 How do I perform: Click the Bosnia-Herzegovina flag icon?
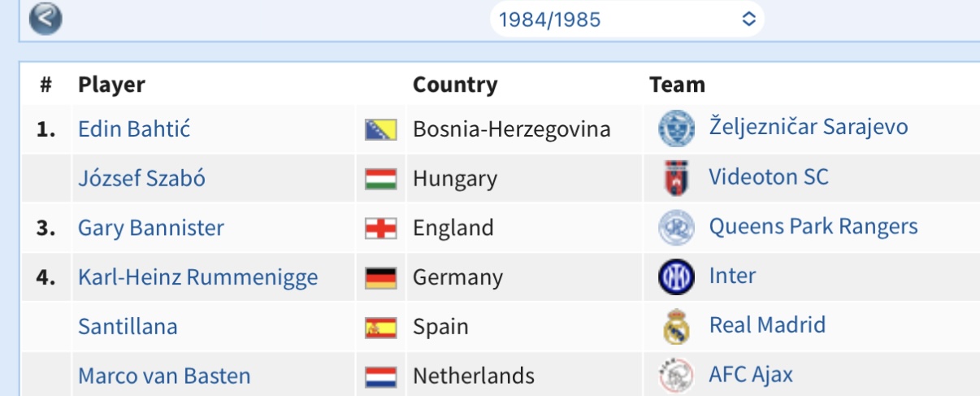pos(380,129)
